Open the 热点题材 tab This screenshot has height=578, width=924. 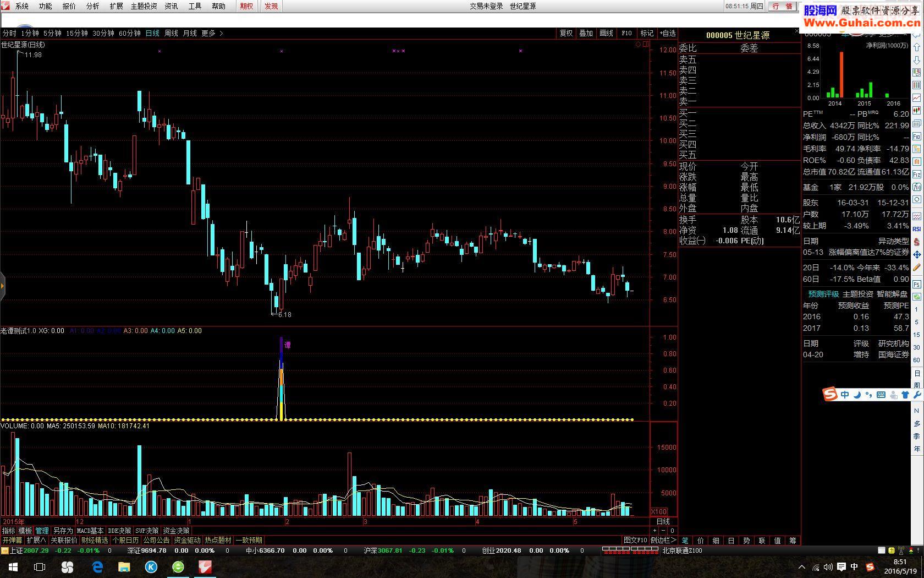tap(218, 541)
